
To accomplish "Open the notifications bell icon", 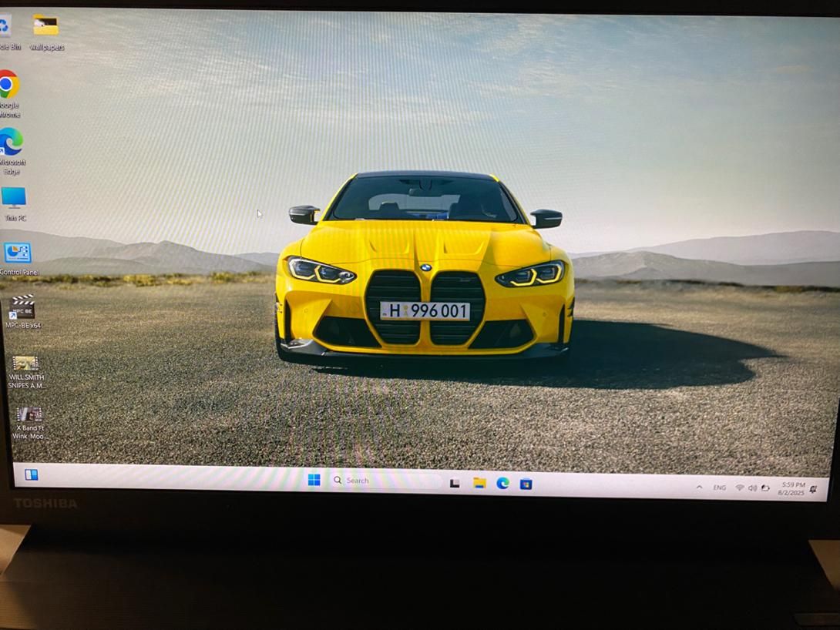I will click(813, 489).
